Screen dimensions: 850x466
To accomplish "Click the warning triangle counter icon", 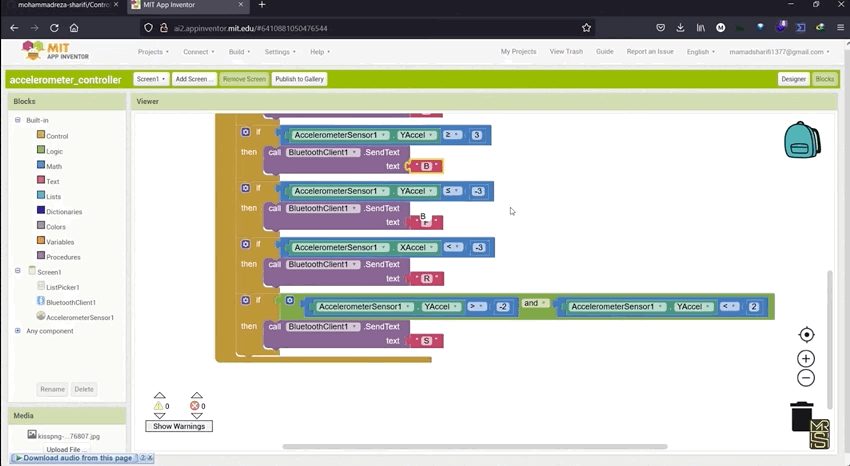I will [158, 406].
